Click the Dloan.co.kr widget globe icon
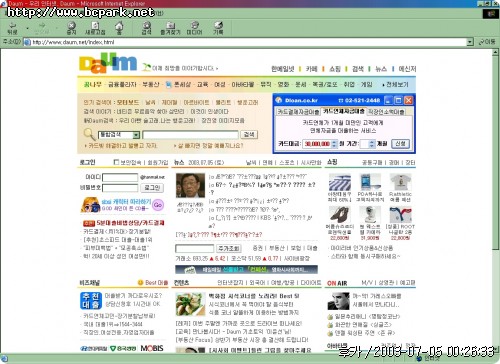Viewport: 500px width, 364px height. [x=279, y=100]
